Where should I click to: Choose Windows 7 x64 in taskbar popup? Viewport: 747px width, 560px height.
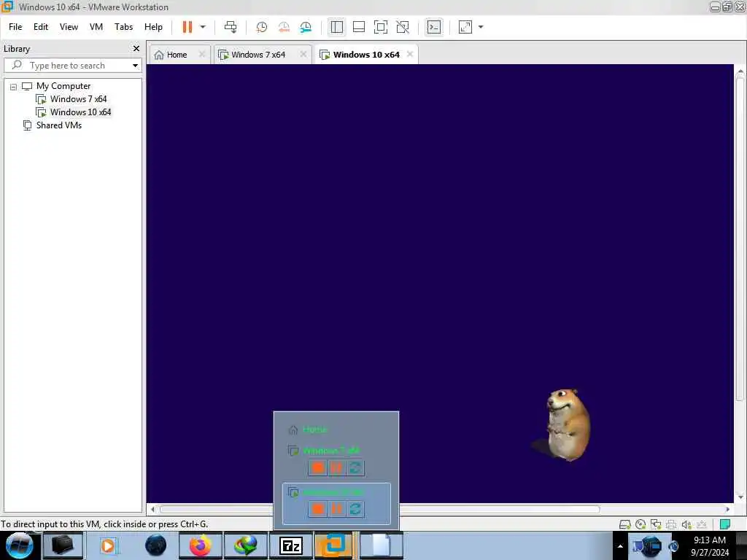point(331,451)
